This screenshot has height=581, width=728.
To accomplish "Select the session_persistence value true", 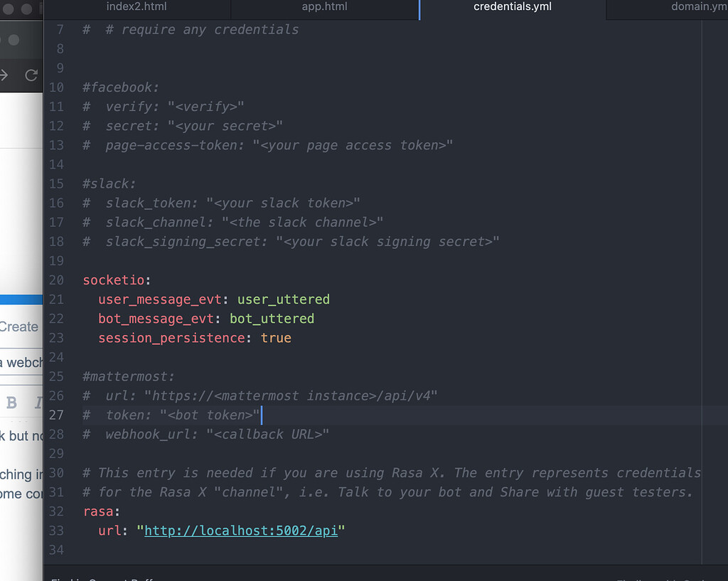I will pyautogui.click(x=276, y=338).
